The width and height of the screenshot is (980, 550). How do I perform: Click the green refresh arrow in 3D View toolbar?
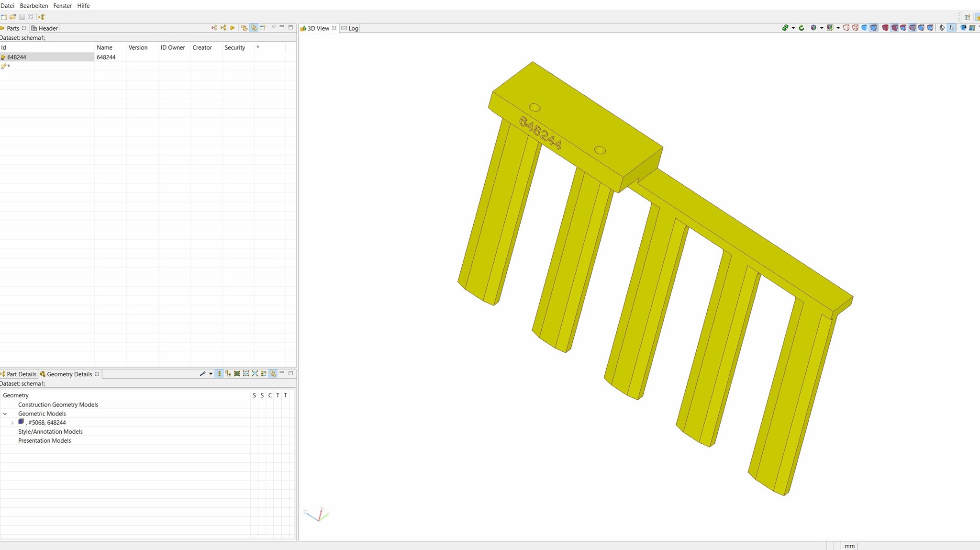pos(802,28)
